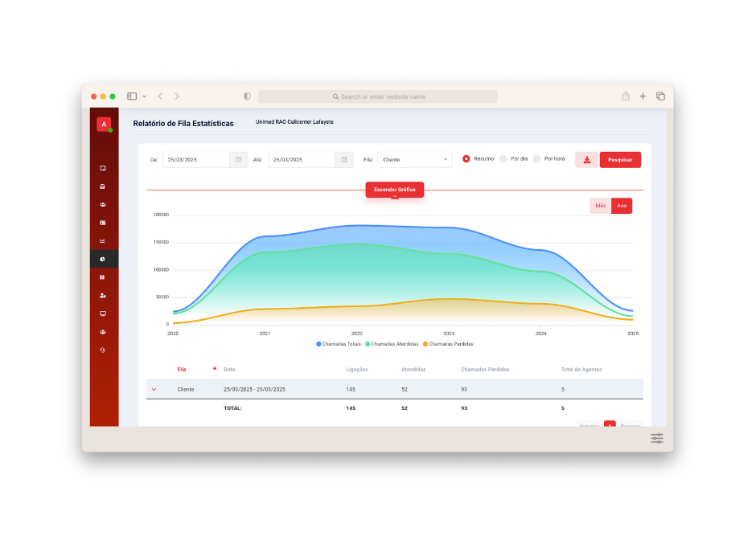Image resolution: width=756 pixels, height=553 pixels.
Task: Sort table by 'Ligações' column header
Action: pyautogui.click(x=357, y=370)
